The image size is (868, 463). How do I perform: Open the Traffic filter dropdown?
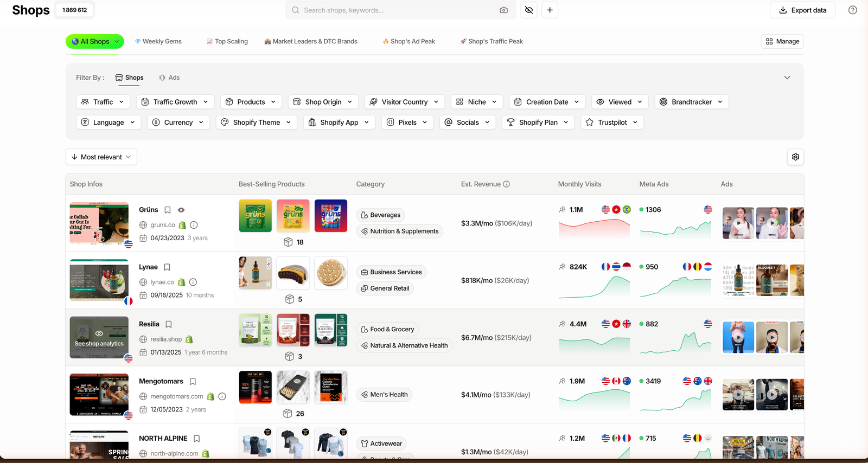[103, 101]
